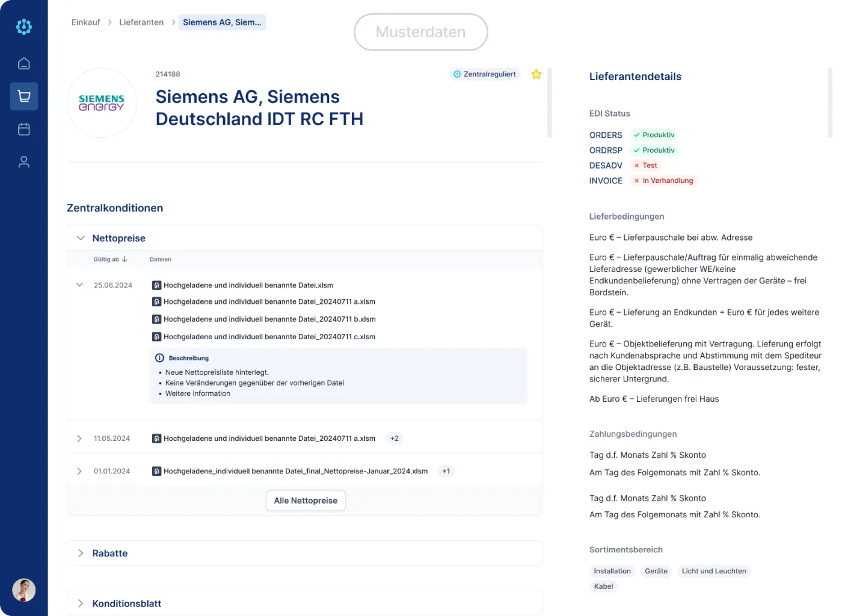Click the Siemens AG breadcrumb chip
Viewport: 842px width, 616px height.
point(222,22)
